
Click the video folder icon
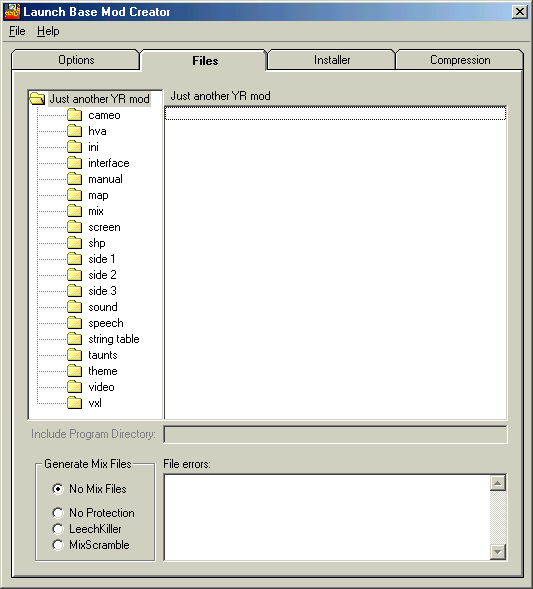point(75,387)
